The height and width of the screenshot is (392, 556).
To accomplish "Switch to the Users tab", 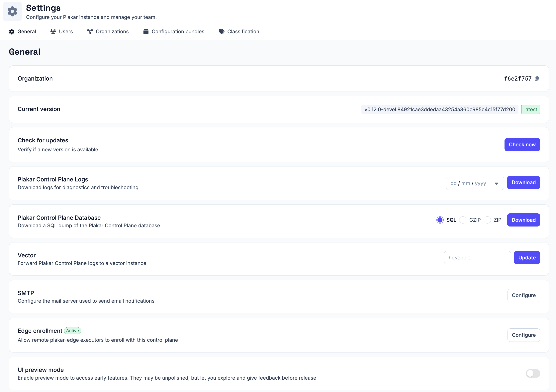I will click(61, 32).
